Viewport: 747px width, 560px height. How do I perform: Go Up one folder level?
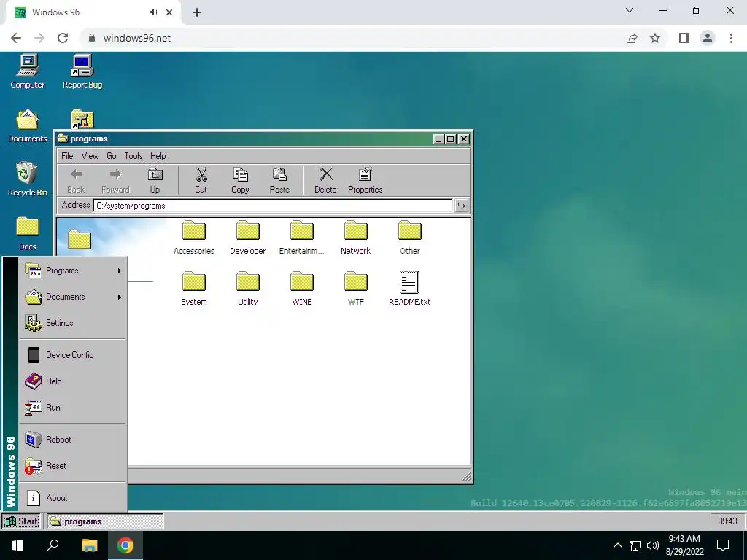[155, 181]
